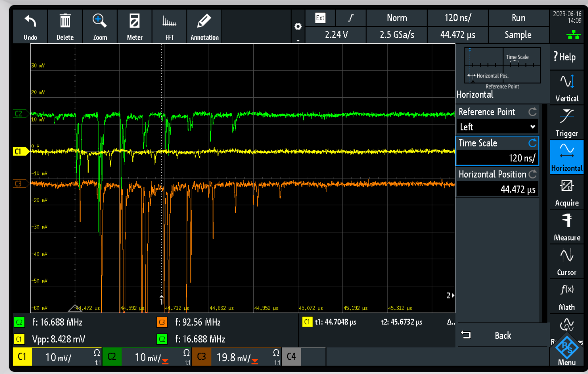
Task: Open the Meter tool
Action: [135, 21]
